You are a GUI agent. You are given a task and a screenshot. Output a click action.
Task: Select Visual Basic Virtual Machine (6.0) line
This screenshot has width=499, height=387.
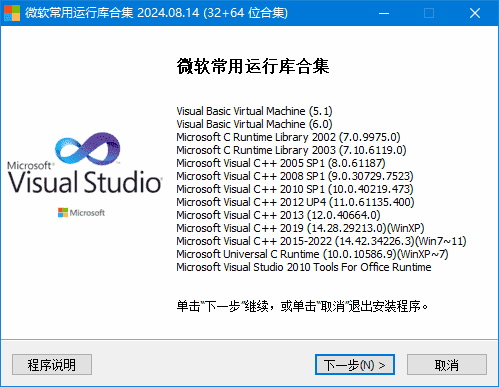(254, 124)
